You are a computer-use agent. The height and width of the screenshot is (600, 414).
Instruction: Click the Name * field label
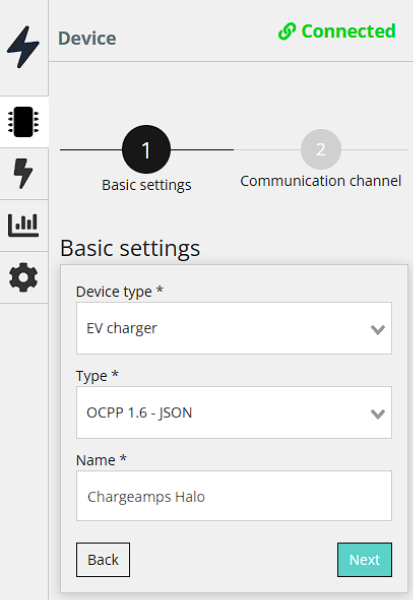(x=101, y=460)
